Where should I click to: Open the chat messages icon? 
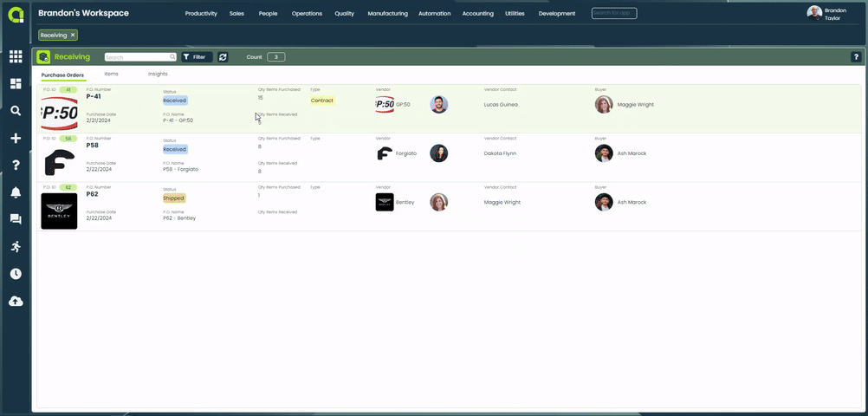click(x=16, y=219)
